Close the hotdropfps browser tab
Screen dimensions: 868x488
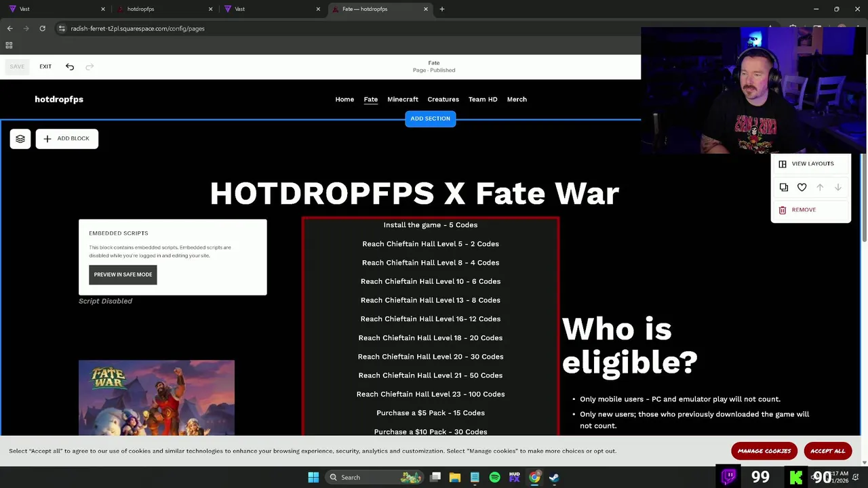210,9
